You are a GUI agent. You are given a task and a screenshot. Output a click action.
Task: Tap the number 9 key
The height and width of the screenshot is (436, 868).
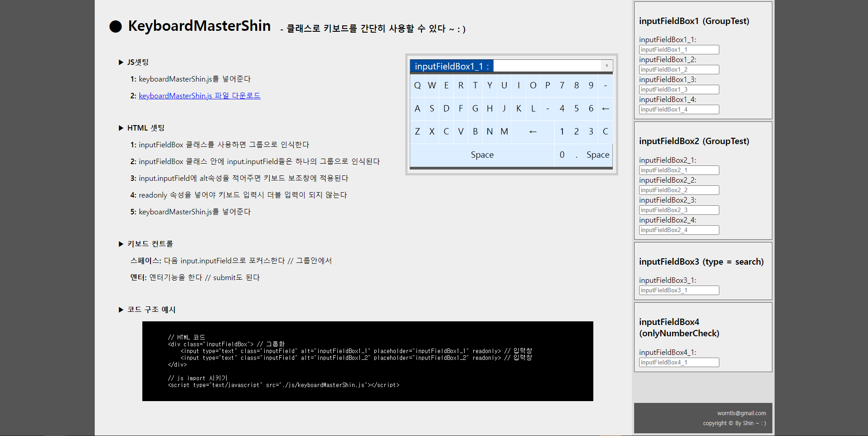(591, 85)
